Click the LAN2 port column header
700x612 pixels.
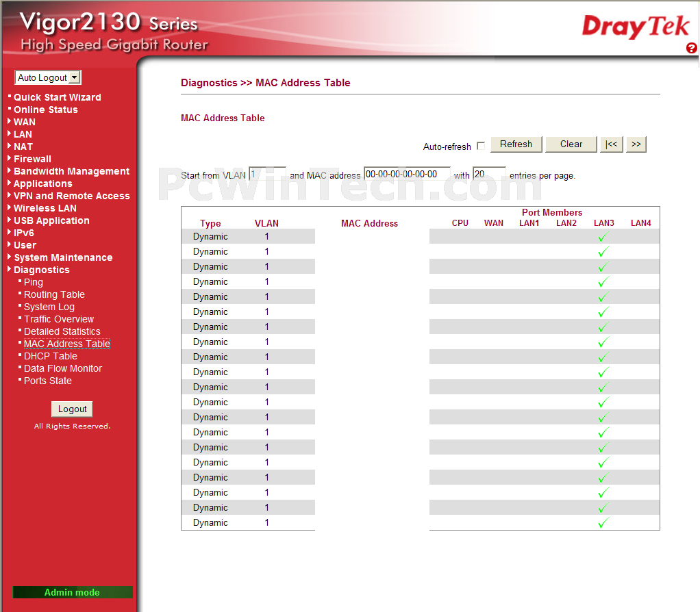(x=566, y=223)
